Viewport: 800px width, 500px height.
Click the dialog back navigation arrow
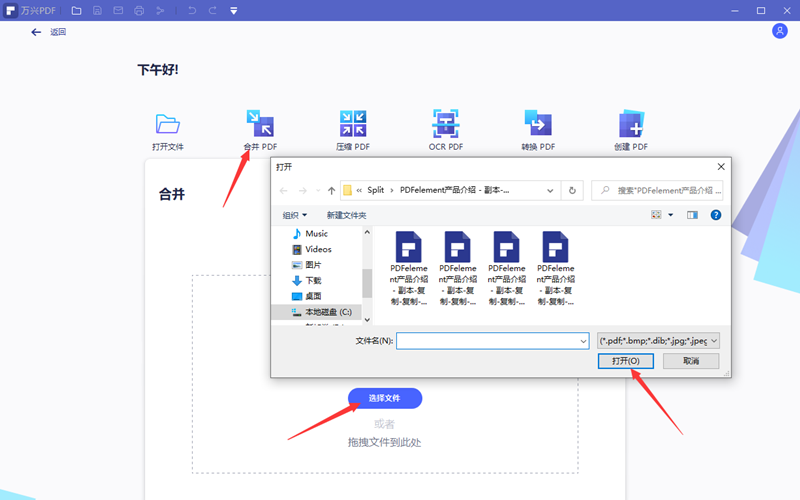284,190
